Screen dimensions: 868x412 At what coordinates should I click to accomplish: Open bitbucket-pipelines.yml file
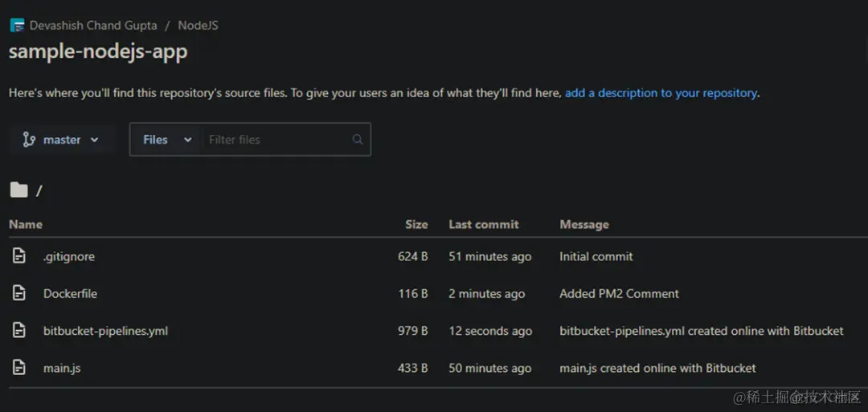pyautogui.click(x=105, y=331)
